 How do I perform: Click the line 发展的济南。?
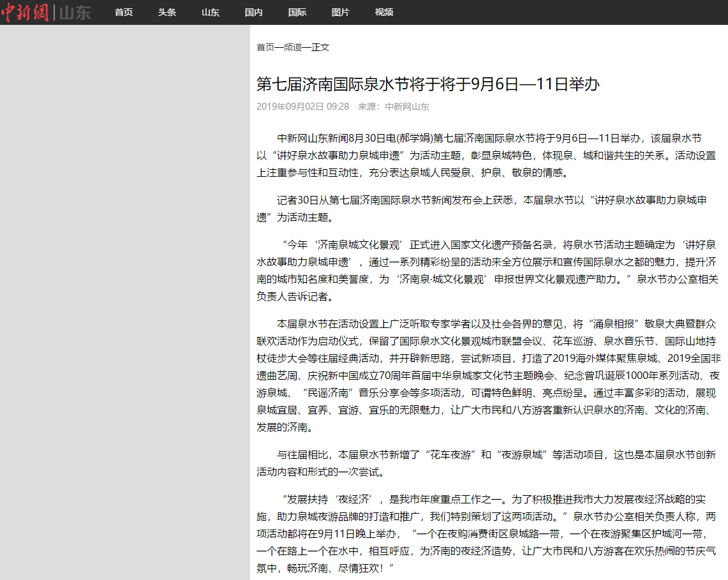(x=285, y=428)
